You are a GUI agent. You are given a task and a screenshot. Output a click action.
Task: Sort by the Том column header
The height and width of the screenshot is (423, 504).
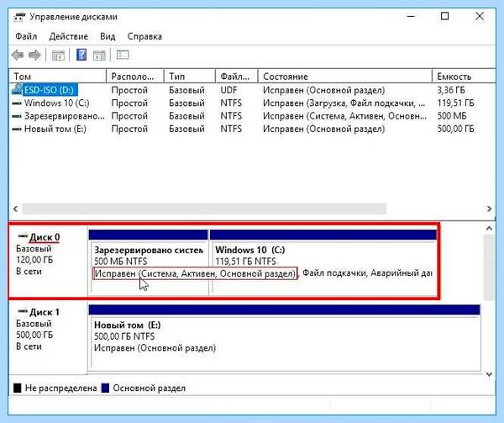pyautogui.click(x=58, y=77)
